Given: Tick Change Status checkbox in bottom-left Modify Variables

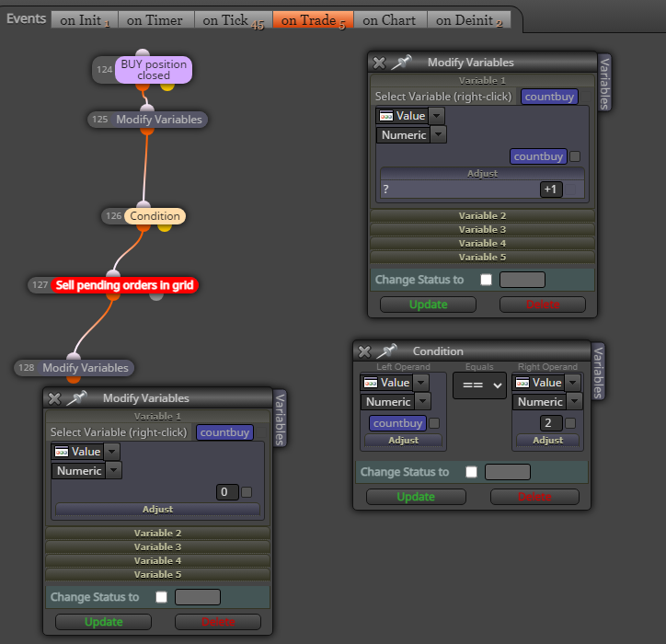Looking at the screenshot, I should 161,597.
